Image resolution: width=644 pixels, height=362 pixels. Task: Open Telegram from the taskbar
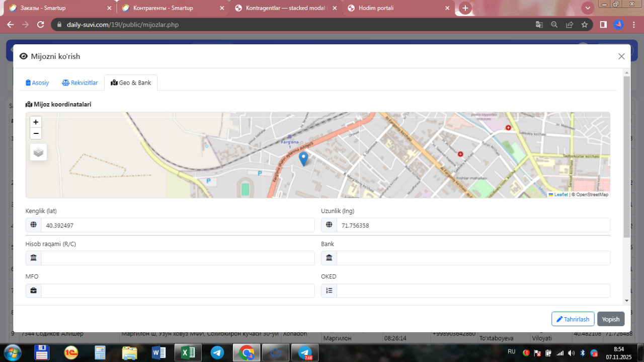click(217, 353)
